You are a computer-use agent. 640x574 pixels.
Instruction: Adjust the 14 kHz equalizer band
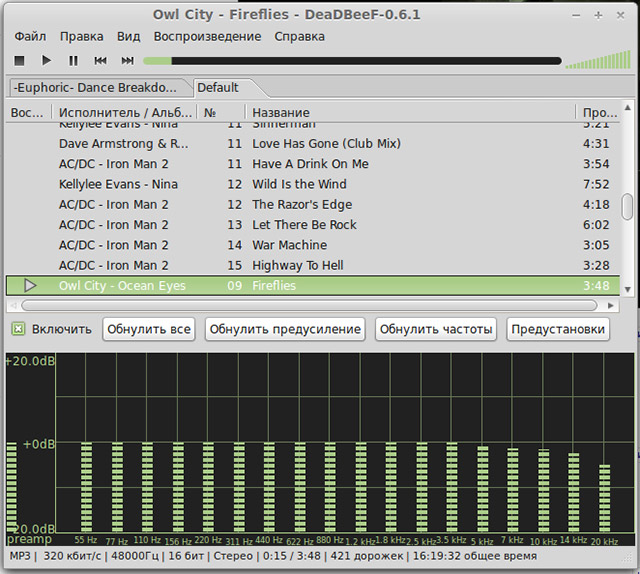pyautogui.click(x=573, y=492)
